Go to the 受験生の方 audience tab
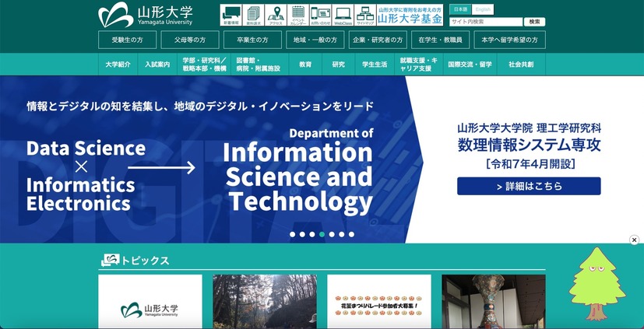The width and height of the screenshot is (644, 329). (127, 40)
